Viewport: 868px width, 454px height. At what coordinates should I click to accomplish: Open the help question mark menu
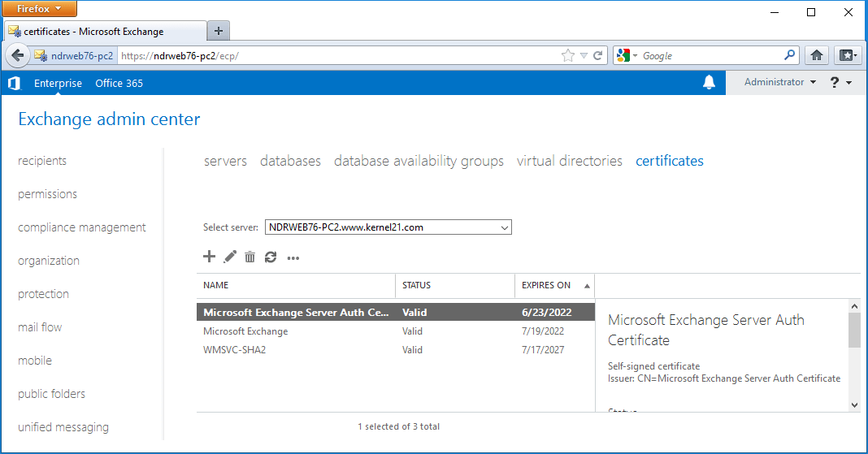841,82
